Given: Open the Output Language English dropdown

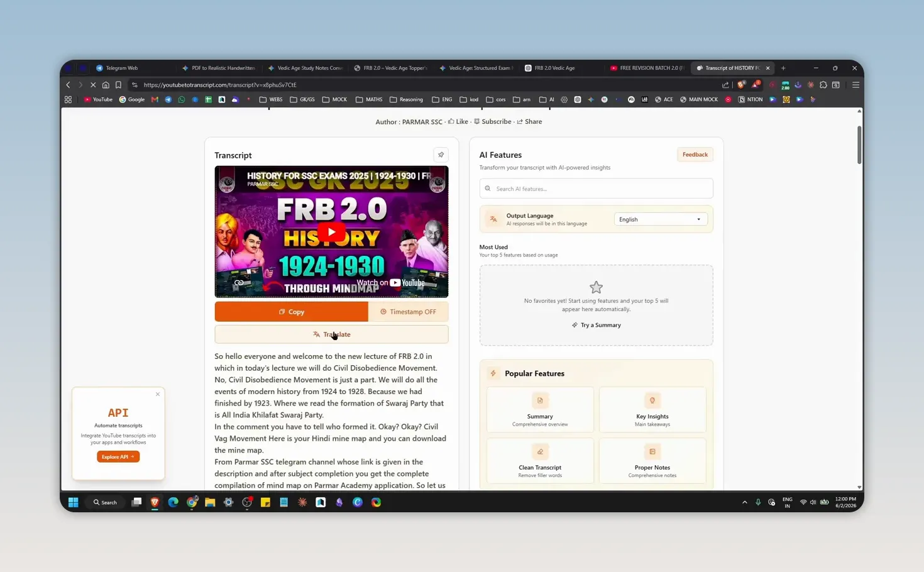Looking at the screenshot, I should [x=660, y=219].
